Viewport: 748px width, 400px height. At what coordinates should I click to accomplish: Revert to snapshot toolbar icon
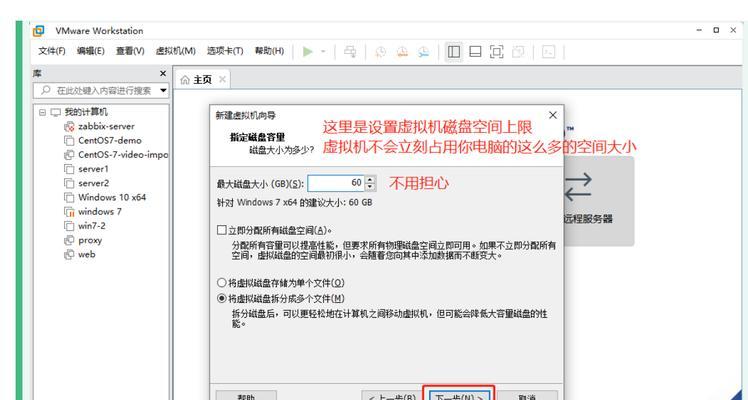coord(402,51)
